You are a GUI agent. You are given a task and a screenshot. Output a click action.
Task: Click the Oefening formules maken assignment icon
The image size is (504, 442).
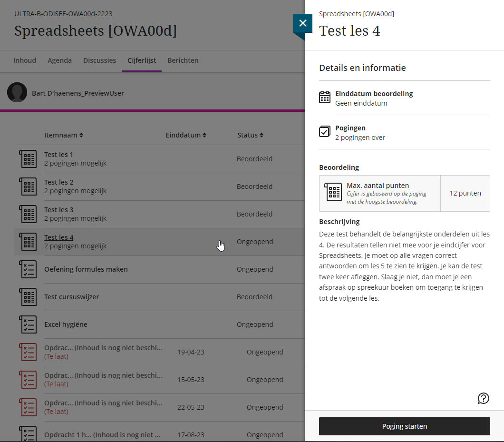click(x=28, y=269)
